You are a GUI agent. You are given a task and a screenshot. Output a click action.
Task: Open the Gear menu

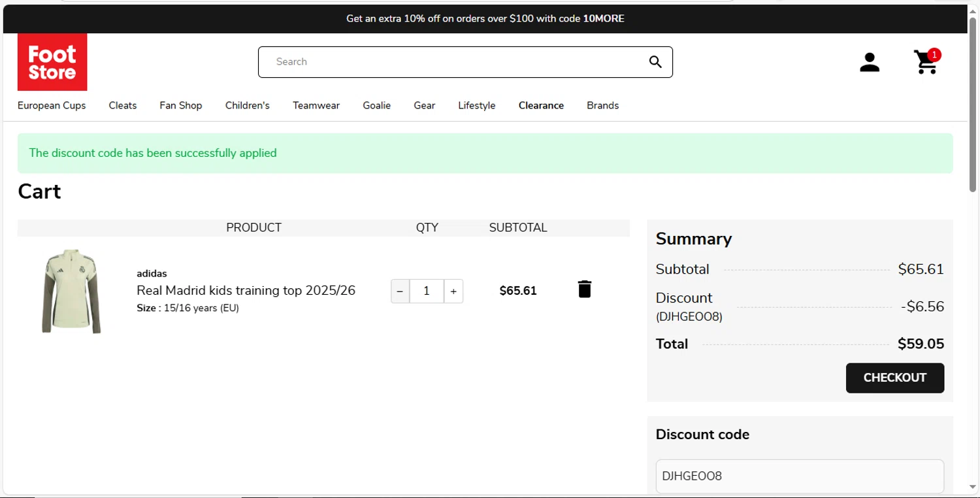click(425, 105)
